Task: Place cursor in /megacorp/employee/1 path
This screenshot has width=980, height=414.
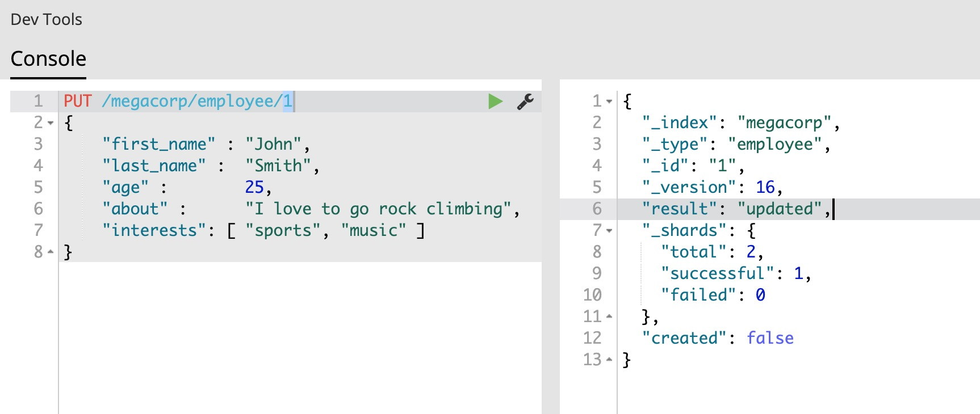Action: pyautogui.click(x=197, y=102)
